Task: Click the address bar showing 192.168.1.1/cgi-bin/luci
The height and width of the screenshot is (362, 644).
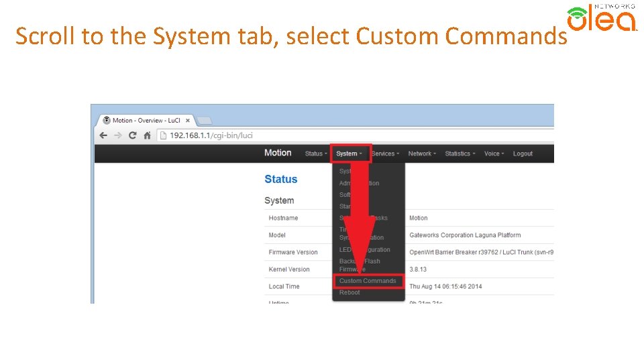Action: 356,135
